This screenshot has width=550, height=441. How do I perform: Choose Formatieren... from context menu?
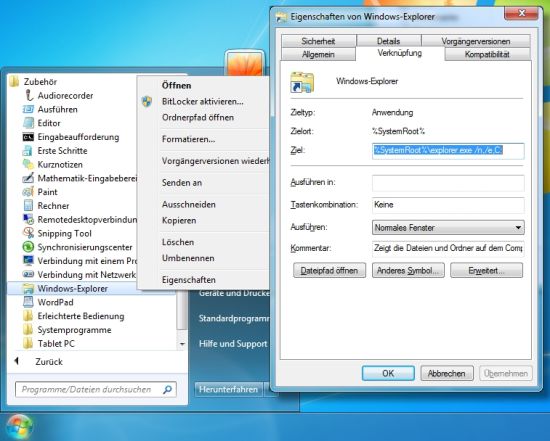[x=188, y=139]
